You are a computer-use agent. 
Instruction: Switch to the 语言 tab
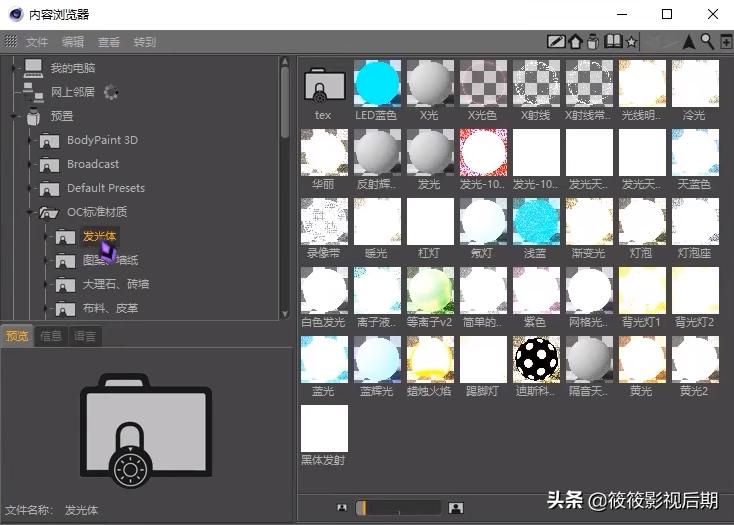[85, 335]
